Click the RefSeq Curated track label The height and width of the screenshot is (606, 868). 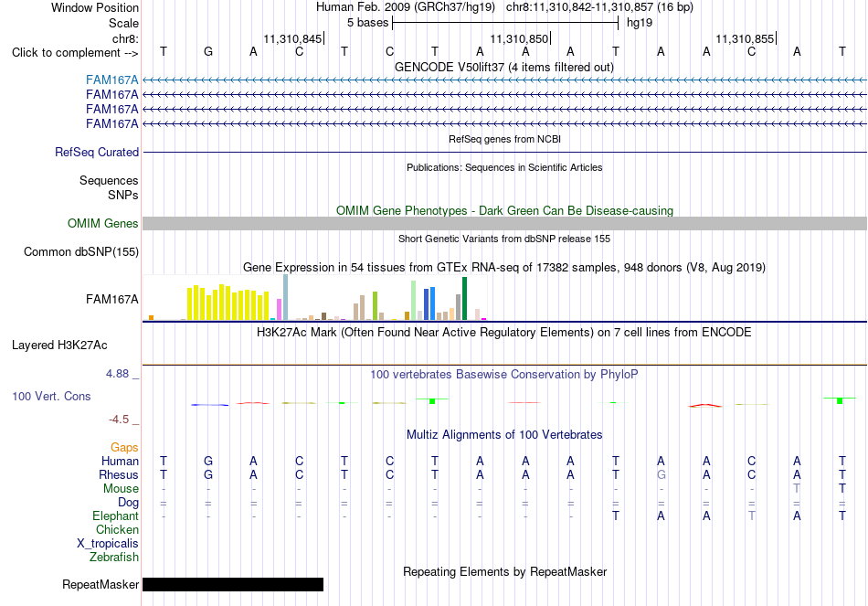tap(96, 152)
